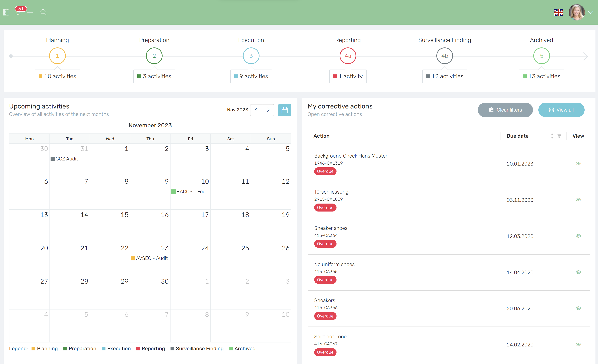Click the blue calendar view icon
This screenshot has width=598, height=364.
(x=285, y=110)
